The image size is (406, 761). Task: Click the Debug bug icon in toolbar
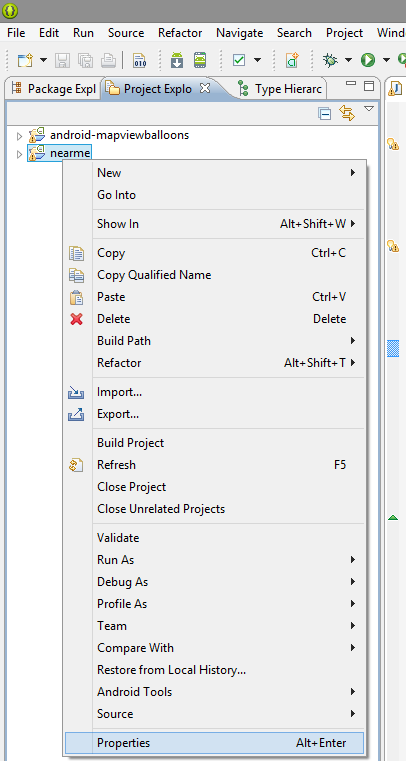[x=331, y=61]
